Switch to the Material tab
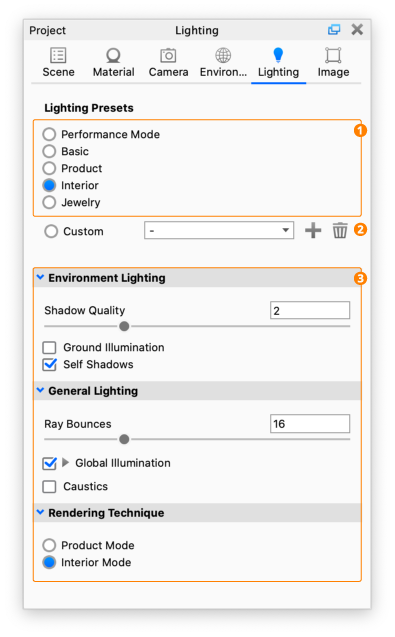This screenshot has height=637, width=395. 113,62
